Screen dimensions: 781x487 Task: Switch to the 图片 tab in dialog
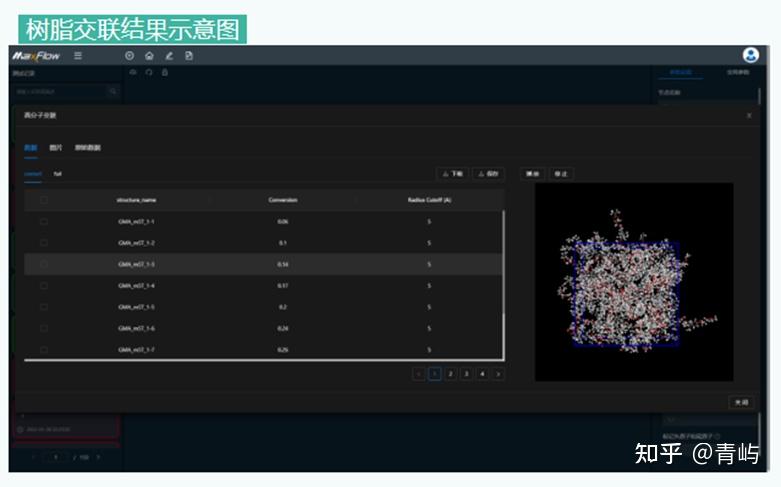[x=56, y=148]
